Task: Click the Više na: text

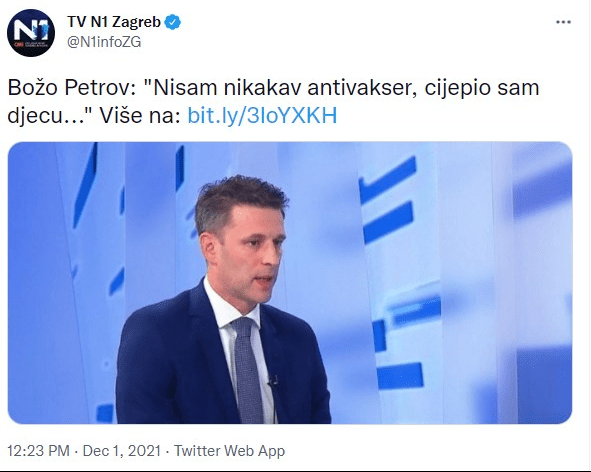Action: point(140,115)
